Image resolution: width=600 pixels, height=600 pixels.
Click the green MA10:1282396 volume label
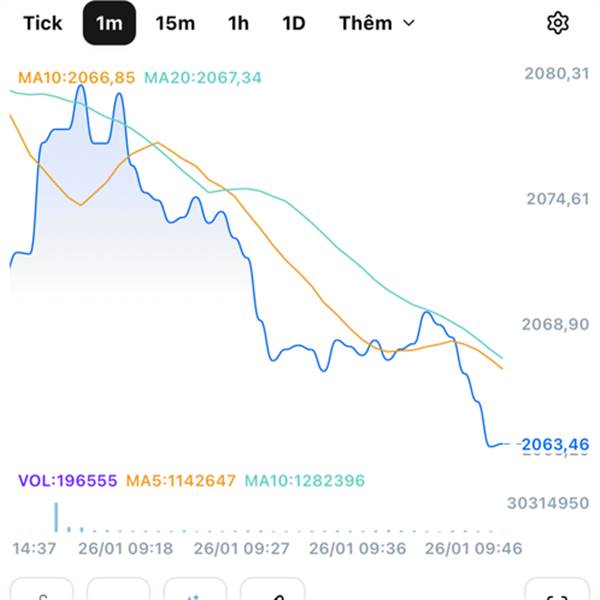pos(305,481)
